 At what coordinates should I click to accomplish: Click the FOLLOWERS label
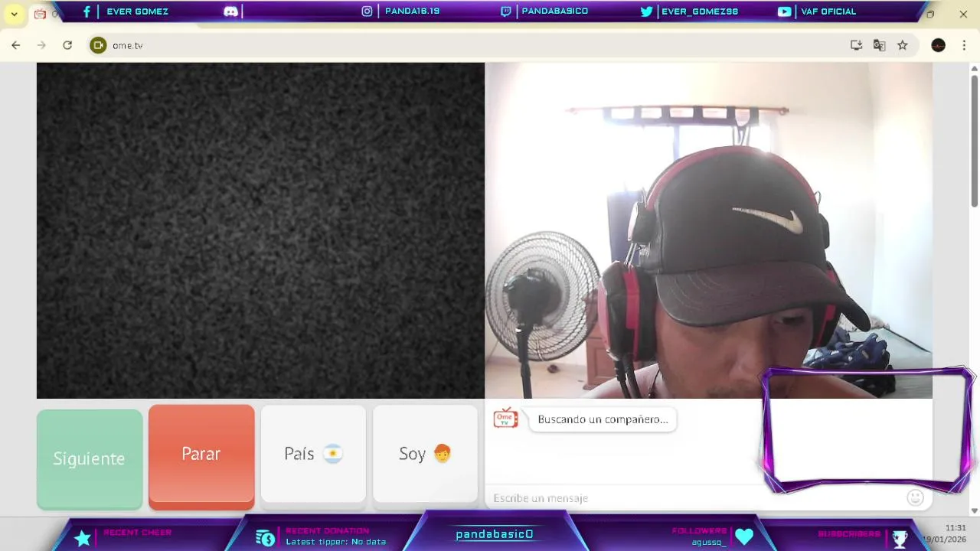coord(699,531)
